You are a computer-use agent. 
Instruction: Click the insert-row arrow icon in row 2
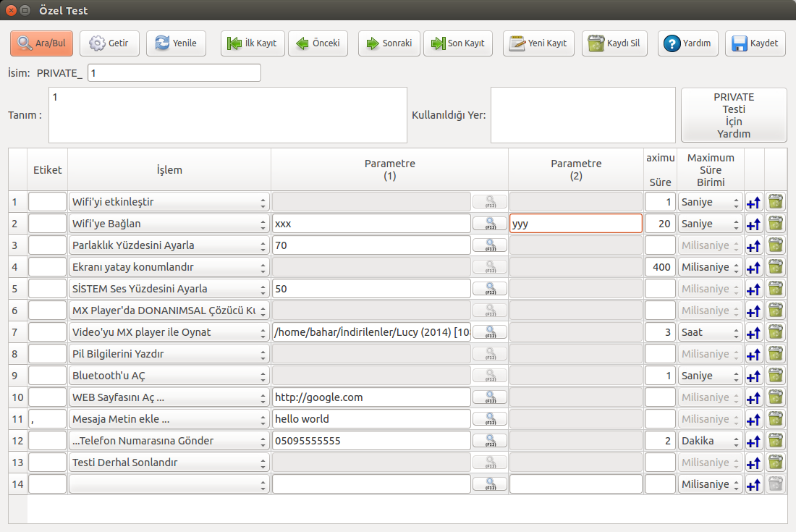click(x=754, y=224)
